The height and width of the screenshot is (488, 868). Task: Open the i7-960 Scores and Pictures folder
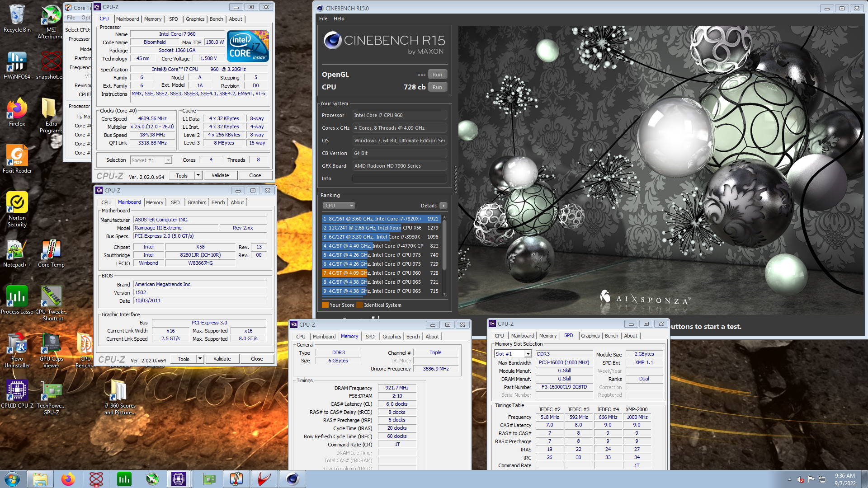(x=119, y=397)
